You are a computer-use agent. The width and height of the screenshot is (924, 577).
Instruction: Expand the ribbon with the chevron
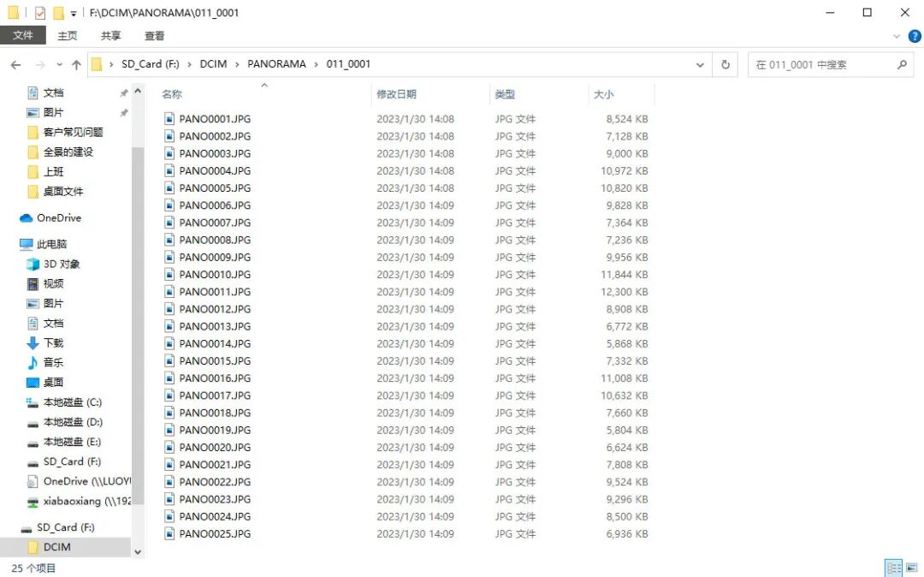coord(897,36)
